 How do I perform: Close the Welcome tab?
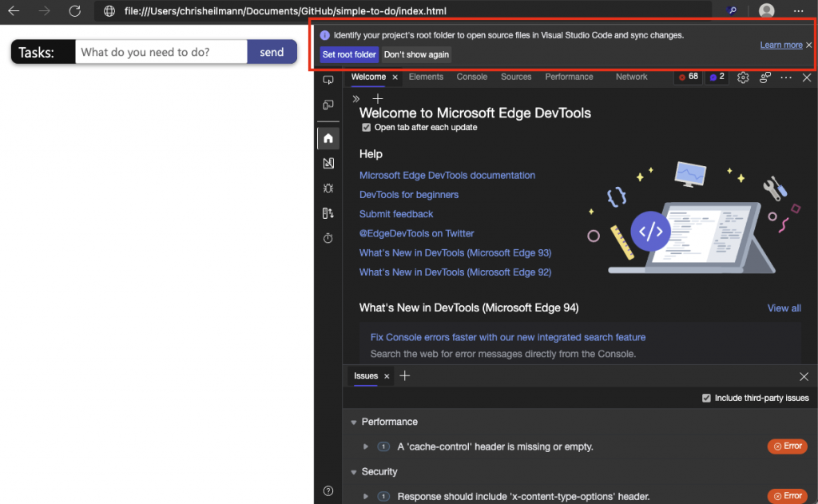395,77
